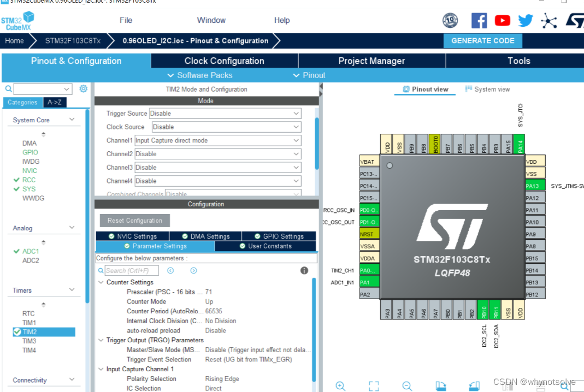This screenshot has width=584, height=392.
Task: Open the Clock Source dropdown
Action: point(227,127)
